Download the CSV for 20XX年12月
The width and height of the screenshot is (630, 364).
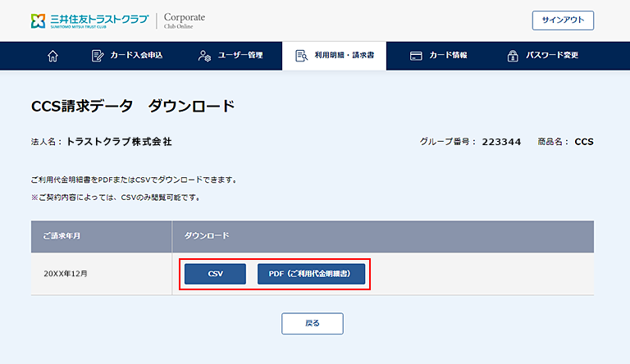[x=216, y=274]
